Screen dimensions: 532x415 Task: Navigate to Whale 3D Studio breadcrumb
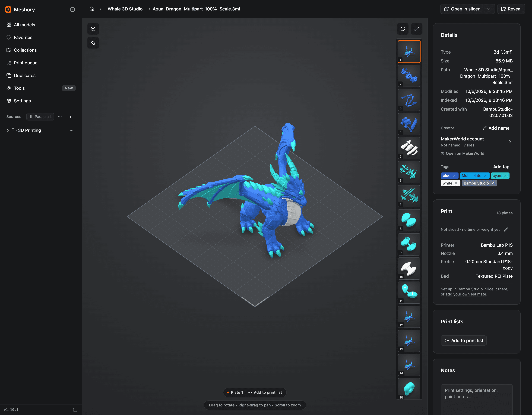coord(125,9)
